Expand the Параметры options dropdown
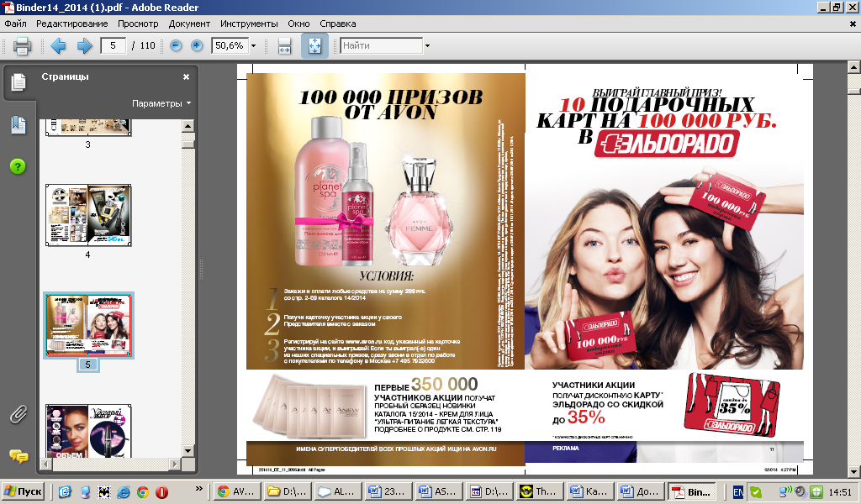 coord(161,103)
